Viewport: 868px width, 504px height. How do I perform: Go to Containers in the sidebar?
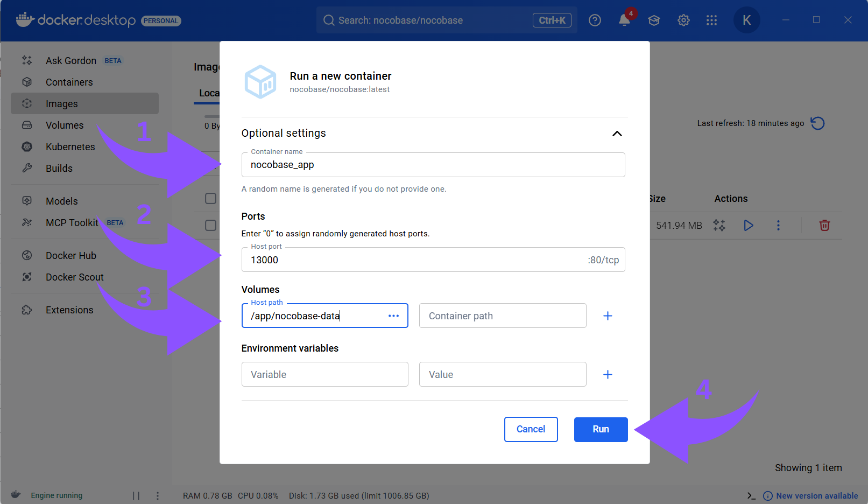click(x=69, y=82)
